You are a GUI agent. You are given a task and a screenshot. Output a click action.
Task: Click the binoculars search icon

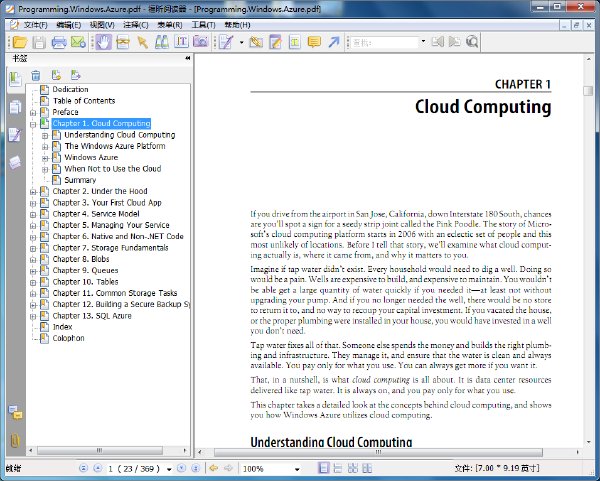click(162, 42)
